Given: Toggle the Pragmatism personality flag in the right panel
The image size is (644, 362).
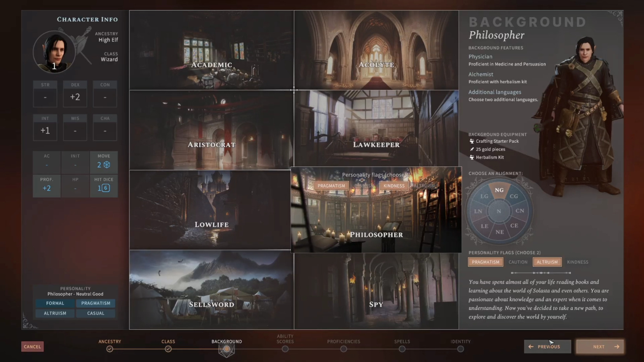Looking at the screenshot, I should (x=486, y=262).
